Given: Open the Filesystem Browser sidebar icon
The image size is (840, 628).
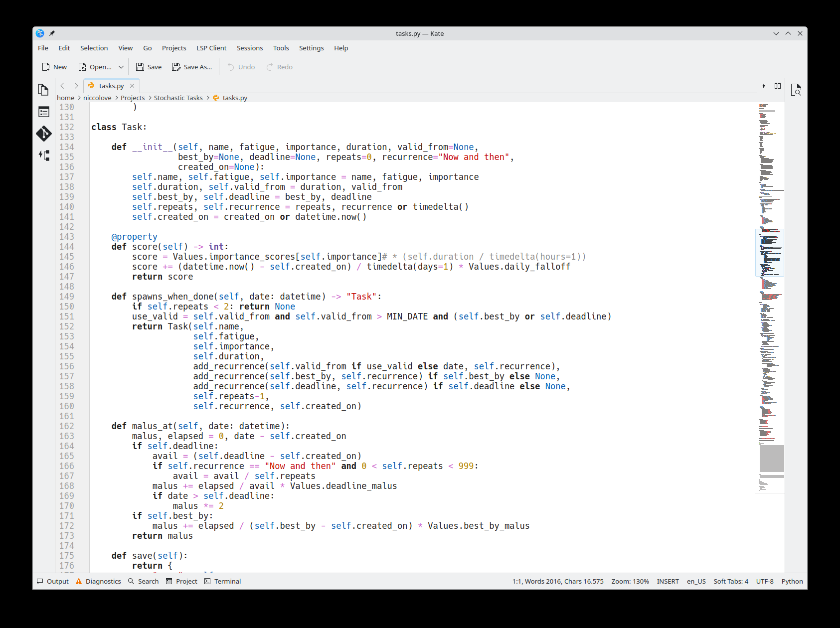Looking at the screenshot, I should tap(43, 112).
